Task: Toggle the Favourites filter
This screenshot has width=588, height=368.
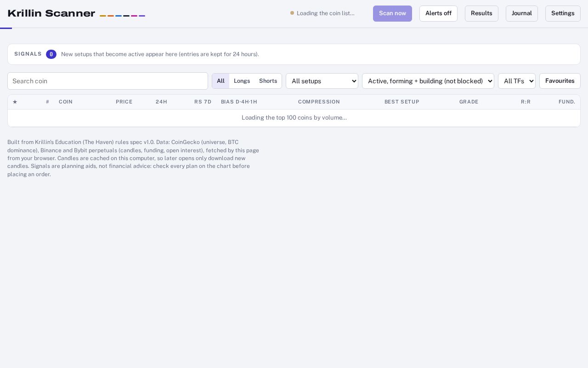Action: tap(560, 81)
